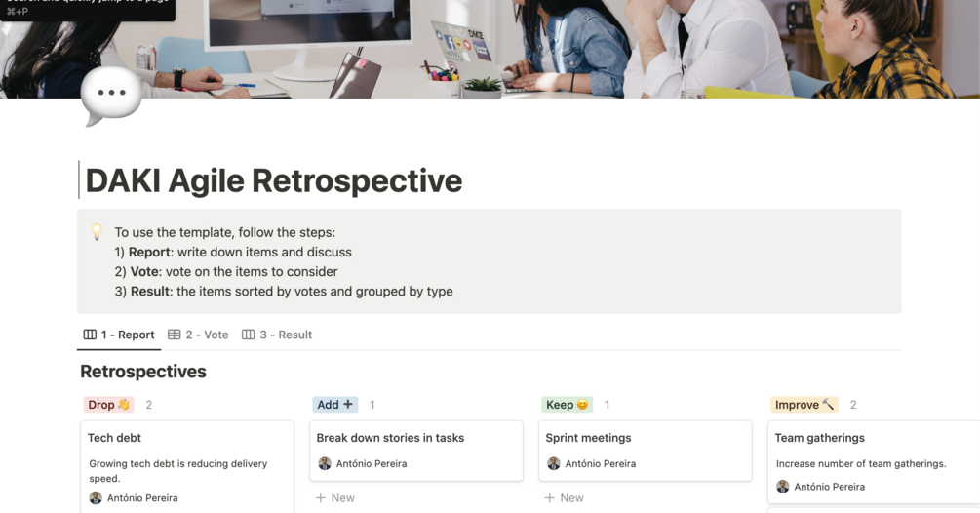The image size is (980, 513).
Task: Click the speech bubble page icon
Action: (x=111, y=95)
